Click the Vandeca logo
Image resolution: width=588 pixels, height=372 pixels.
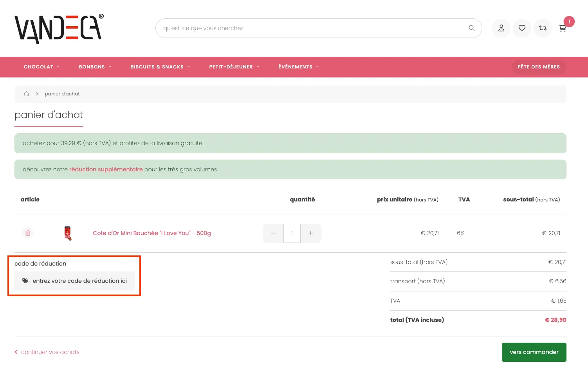[x=59, y=29]
